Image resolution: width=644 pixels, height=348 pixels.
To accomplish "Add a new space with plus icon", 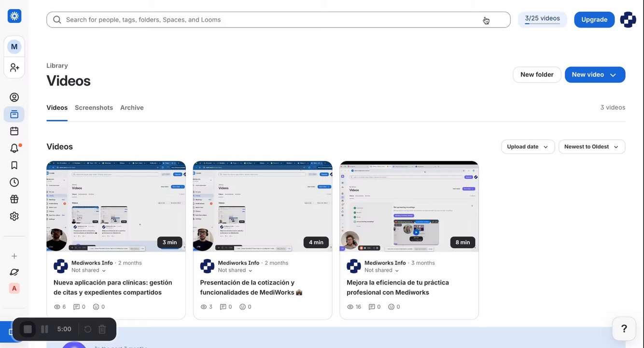I will click(x=14, y=256).
